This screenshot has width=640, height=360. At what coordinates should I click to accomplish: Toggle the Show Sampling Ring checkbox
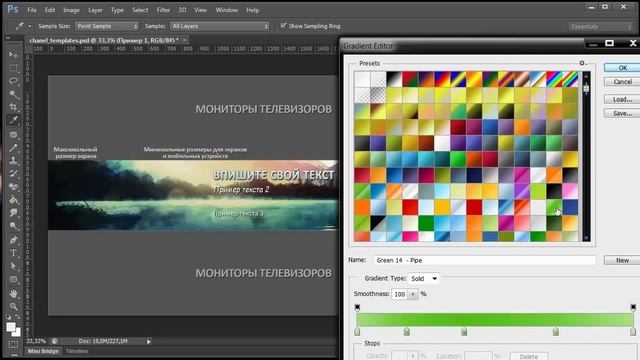283,25
